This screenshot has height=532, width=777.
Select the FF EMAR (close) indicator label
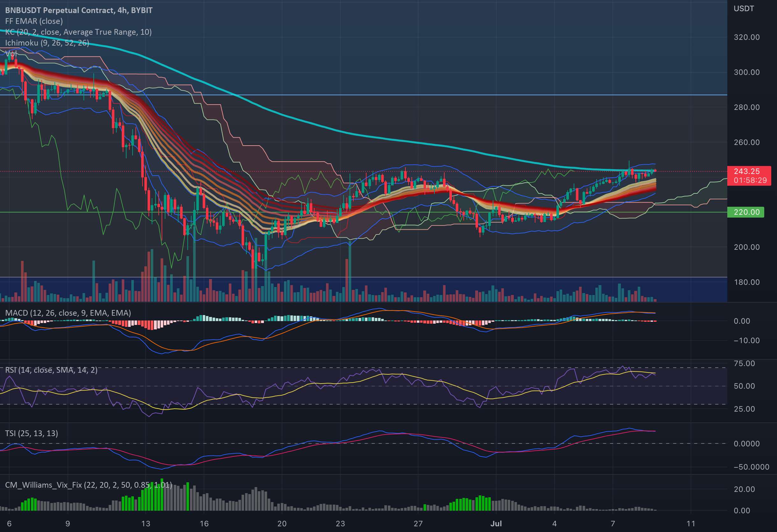34,21
